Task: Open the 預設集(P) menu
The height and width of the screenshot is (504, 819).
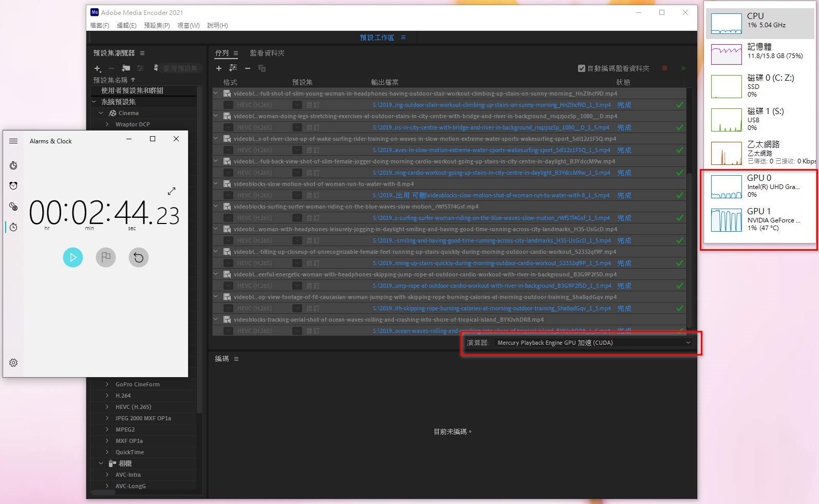Action: [x=157, y=25]
